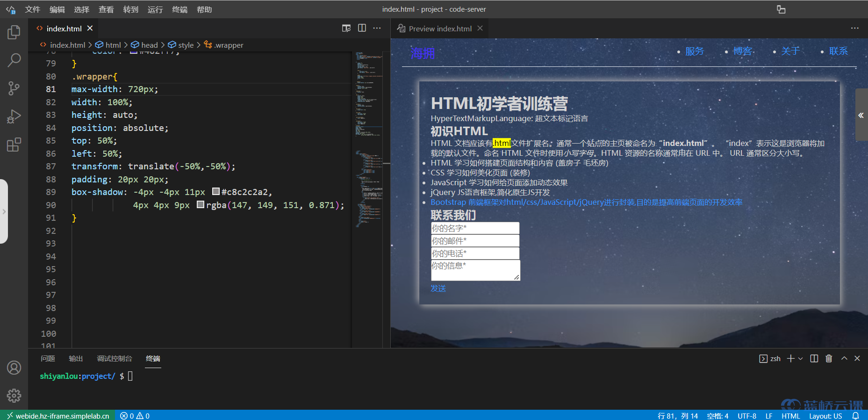Click the notifications bell in status bar

[855, 416]
